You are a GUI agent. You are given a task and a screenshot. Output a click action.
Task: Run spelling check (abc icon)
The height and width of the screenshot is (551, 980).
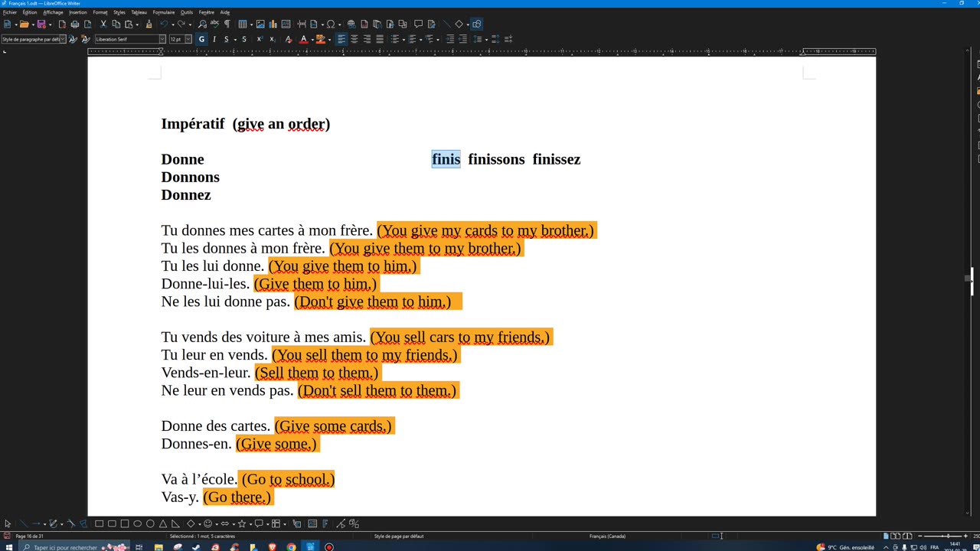214,24
